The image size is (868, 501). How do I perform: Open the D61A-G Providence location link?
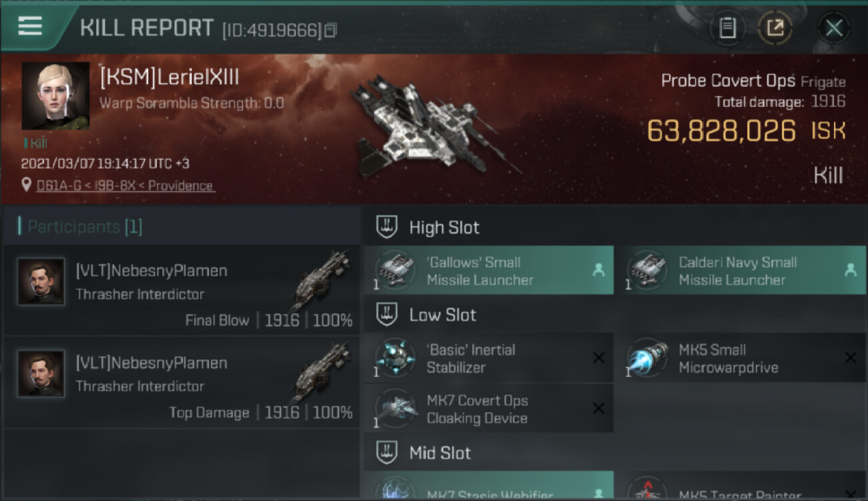pyautogui.click(x=126, y=186)
